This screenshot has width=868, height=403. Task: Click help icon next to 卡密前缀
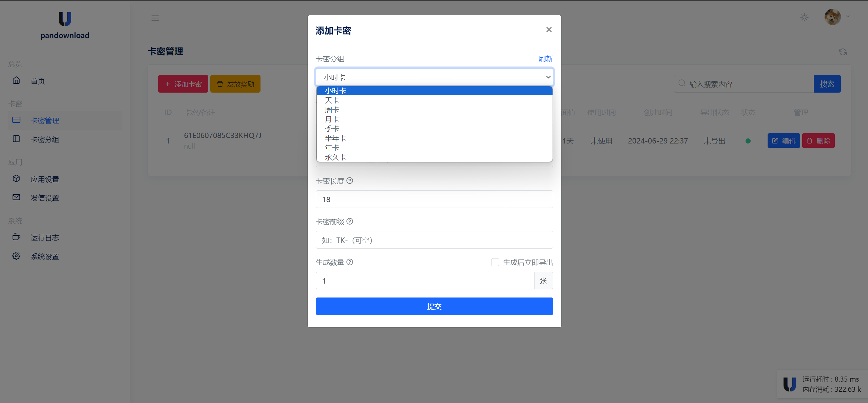click(x=350, y=222)
